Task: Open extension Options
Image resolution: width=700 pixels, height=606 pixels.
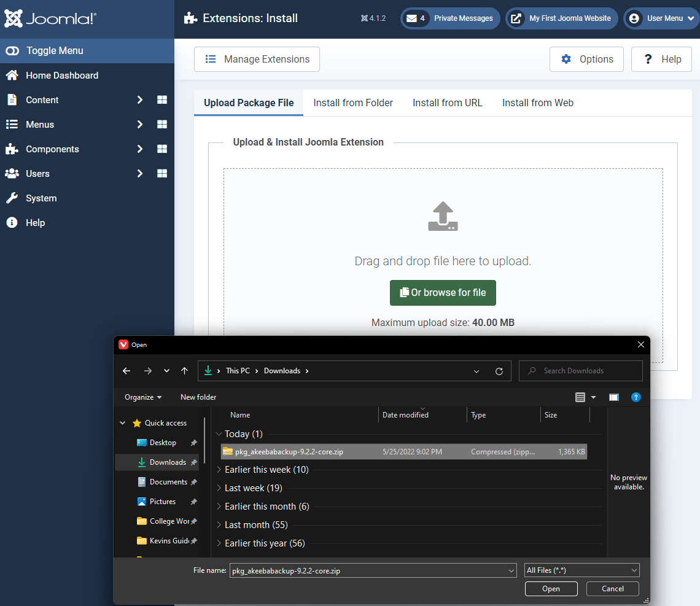Action: [586, 60]
